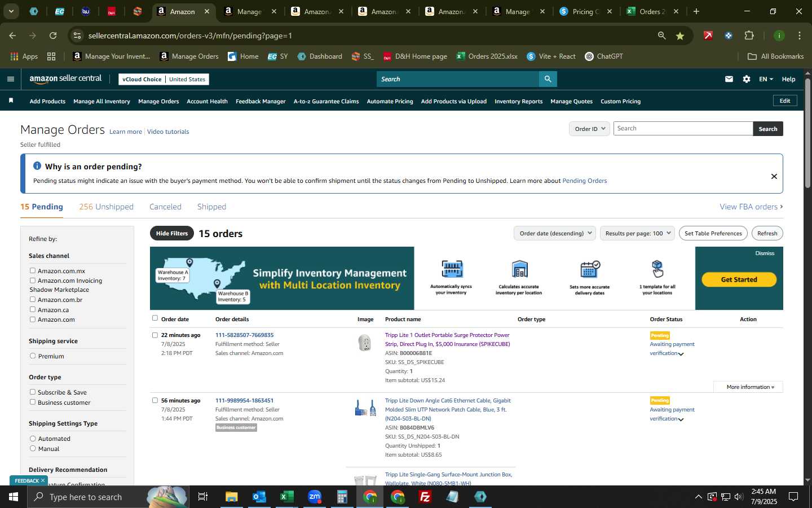
Task: Click the Get Started banner button
Action: 739,279
